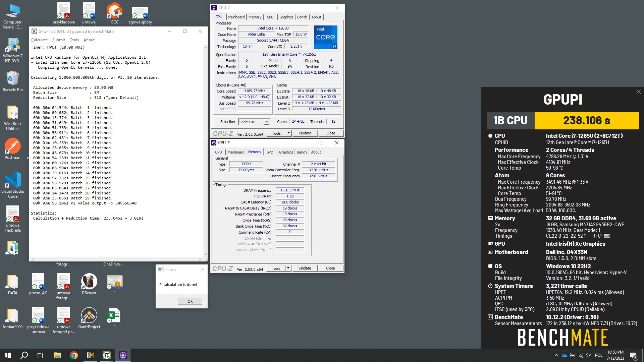Viewport: 644px width, 362px height.
Task: Open the Excel file named 1
Action: (114, 318)
